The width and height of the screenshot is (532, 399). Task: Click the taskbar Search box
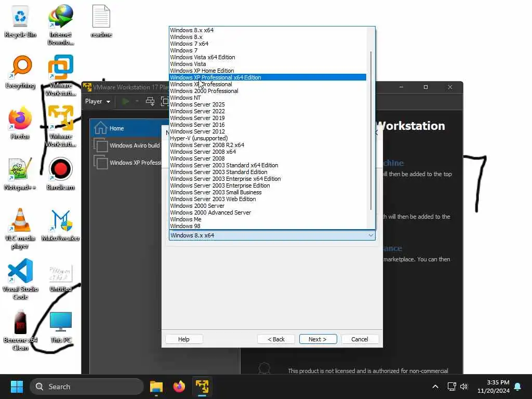pos(87,387)
